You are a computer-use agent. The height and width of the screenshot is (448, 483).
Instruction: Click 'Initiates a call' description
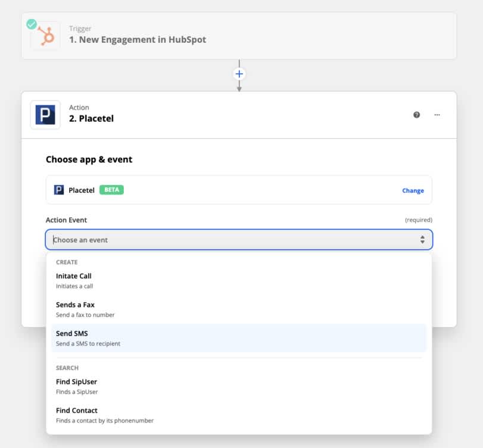(x=74, y=286)
